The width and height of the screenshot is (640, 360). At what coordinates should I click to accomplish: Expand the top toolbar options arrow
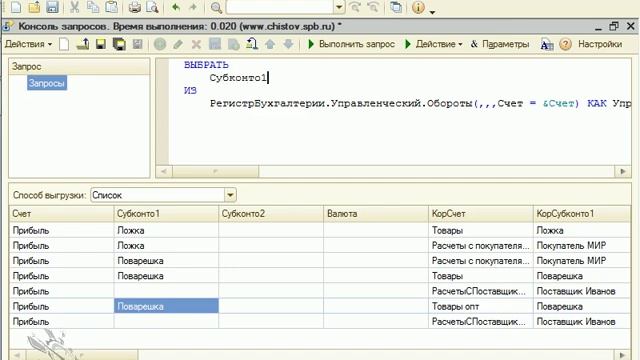pos(432,12)
